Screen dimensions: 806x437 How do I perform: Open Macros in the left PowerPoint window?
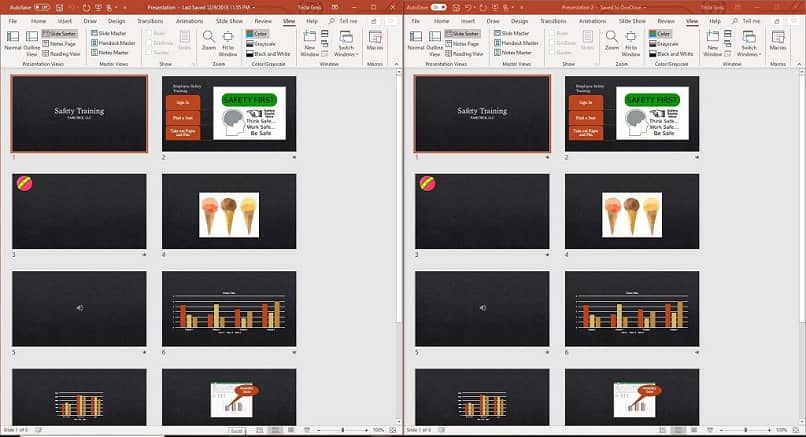(x=375, y=40)
